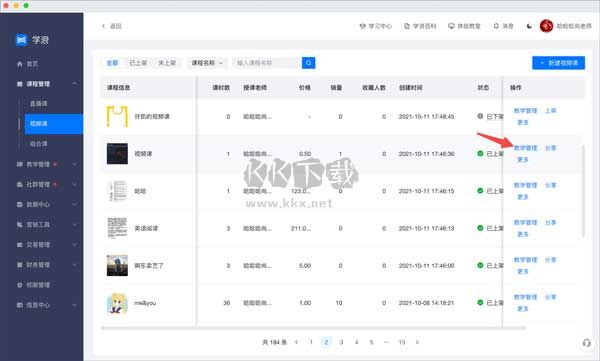The image size is (600, 361).
Task: Switch to the 已上架 filter tab
Action: coord(138,63)
